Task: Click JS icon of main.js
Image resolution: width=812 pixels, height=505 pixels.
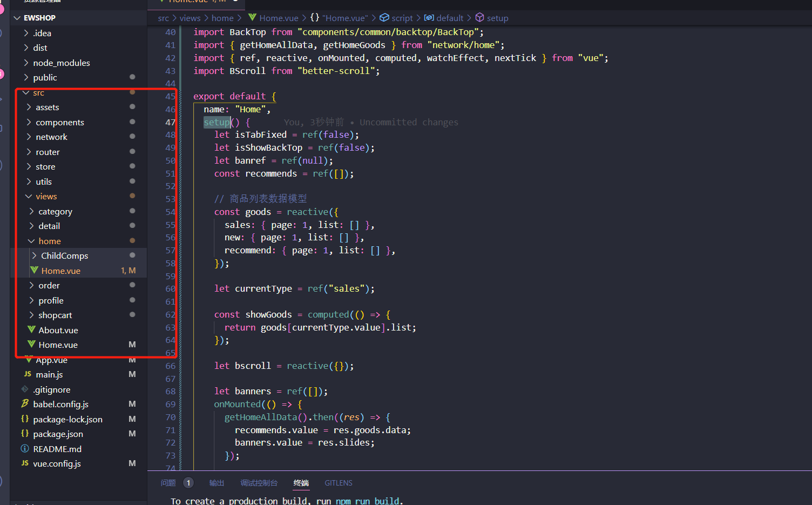Action: coord(28,374)
